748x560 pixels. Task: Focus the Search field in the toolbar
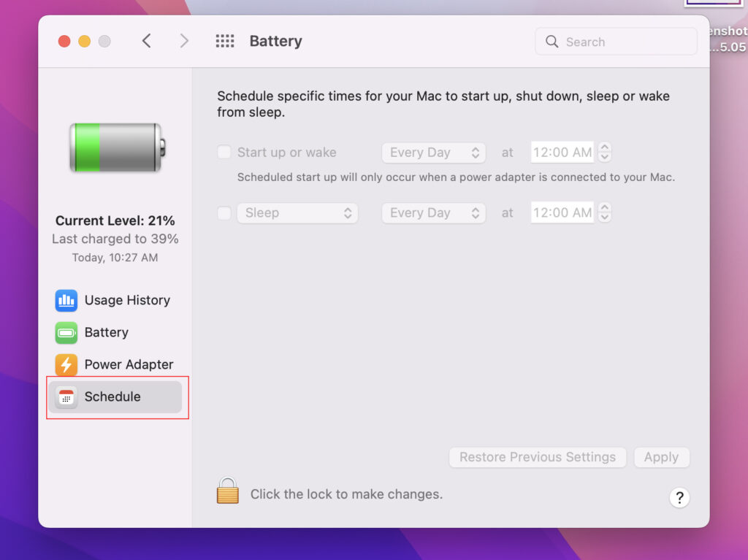[616, 42]
